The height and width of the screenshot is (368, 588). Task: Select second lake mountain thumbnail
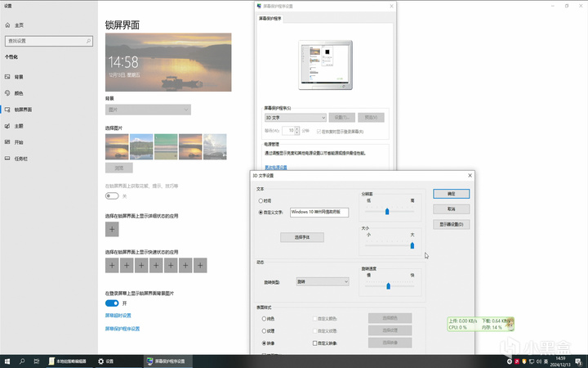click(141, 147)
